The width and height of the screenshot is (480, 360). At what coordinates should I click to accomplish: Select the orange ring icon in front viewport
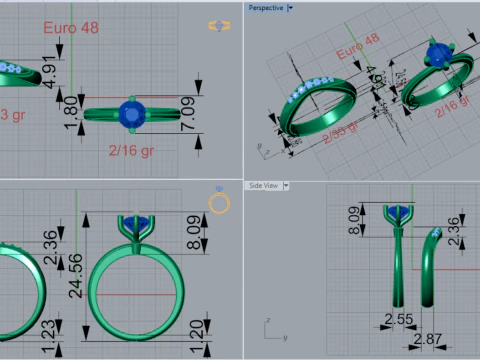(219, 200)
